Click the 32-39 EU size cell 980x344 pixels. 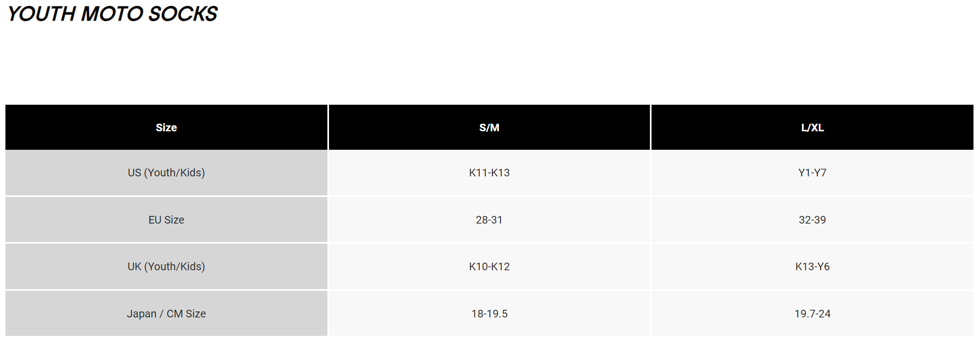pyautogui.click(x=812, y=220)
